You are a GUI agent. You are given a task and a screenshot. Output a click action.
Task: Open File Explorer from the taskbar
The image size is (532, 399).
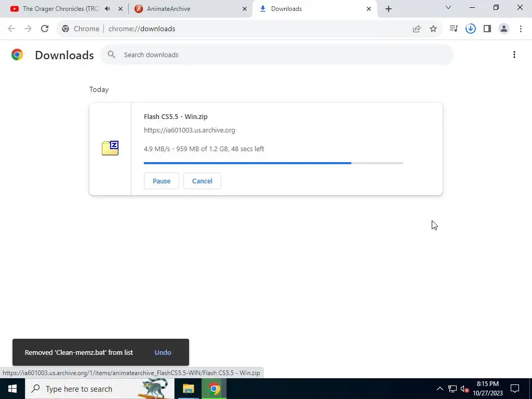188,389
